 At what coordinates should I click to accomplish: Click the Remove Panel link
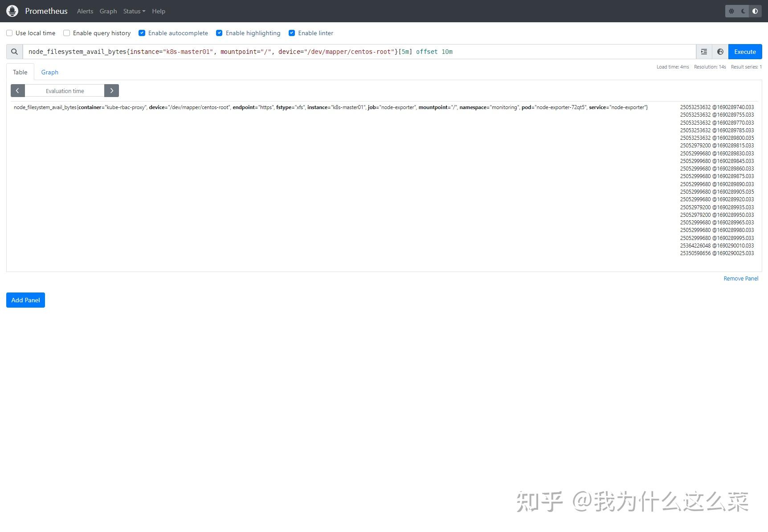coord(741,279)
